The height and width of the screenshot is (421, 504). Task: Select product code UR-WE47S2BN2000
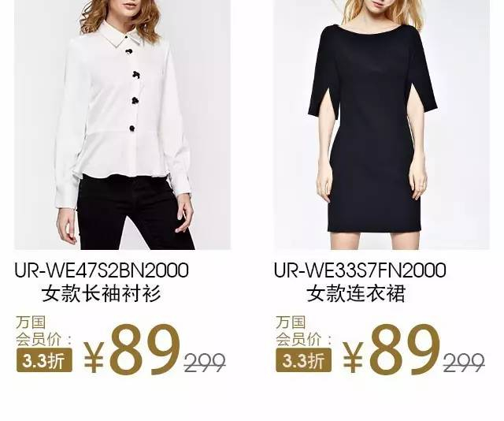tap(102, 270)
